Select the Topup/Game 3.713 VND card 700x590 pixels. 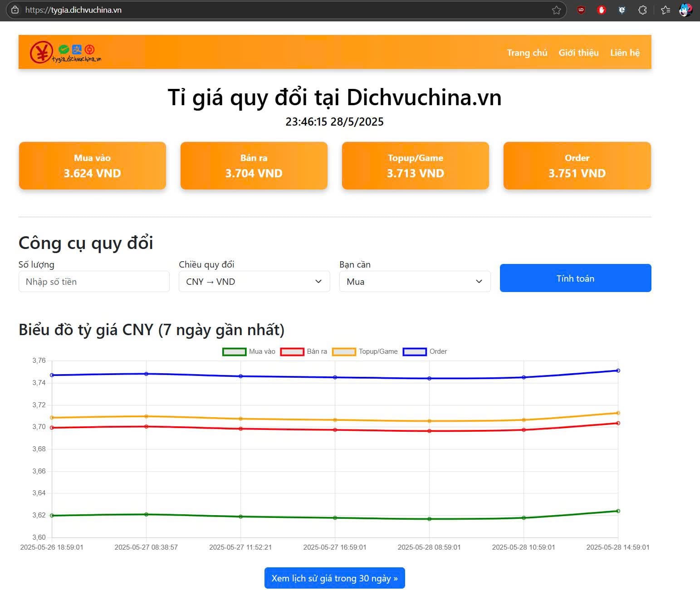pyautogui.click(x=416, y=166)
